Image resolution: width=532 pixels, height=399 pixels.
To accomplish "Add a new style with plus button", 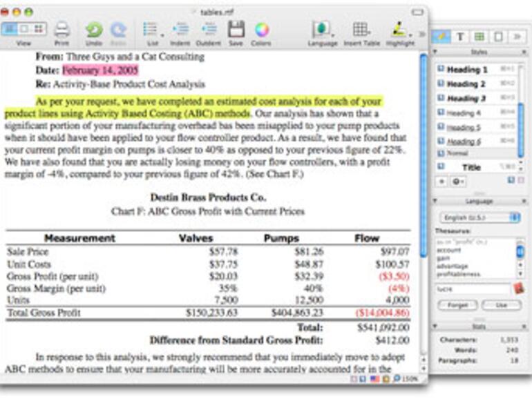I will [441, 182].
